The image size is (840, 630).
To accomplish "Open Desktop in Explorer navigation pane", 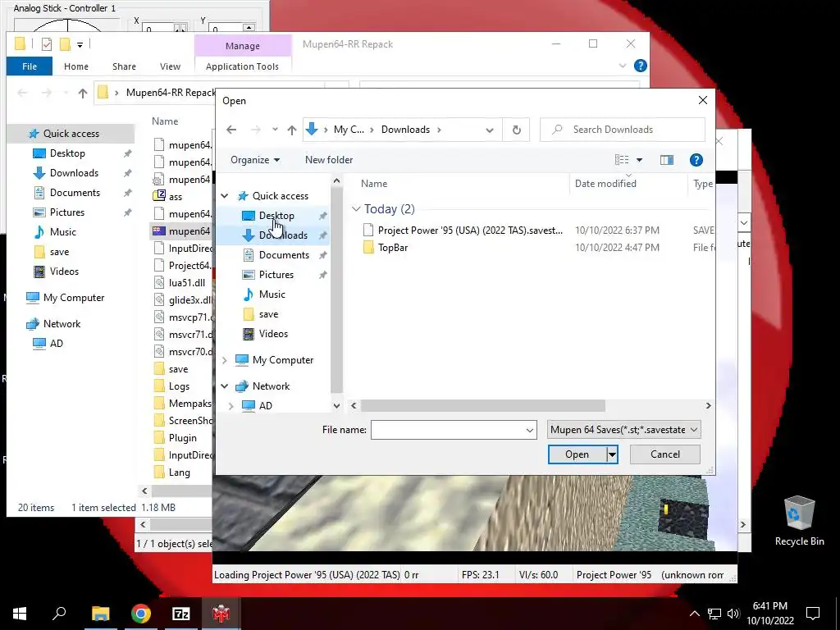I will 67,153.
